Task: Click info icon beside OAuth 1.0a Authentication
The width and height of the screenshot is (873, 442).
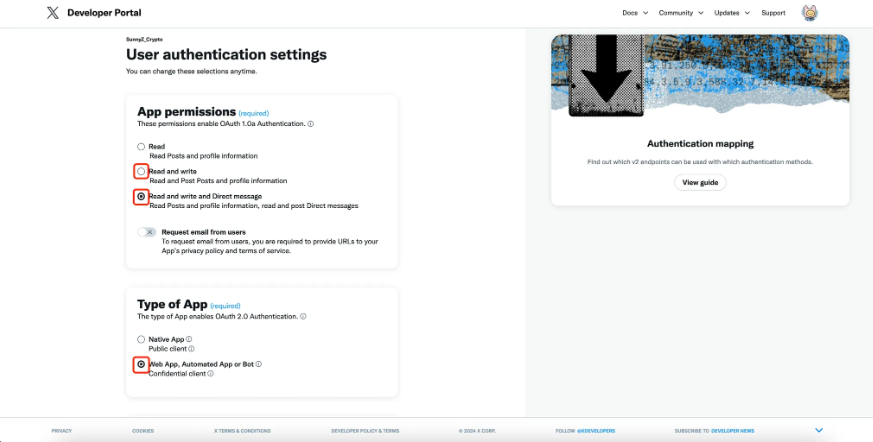Action: pos(311,124)
